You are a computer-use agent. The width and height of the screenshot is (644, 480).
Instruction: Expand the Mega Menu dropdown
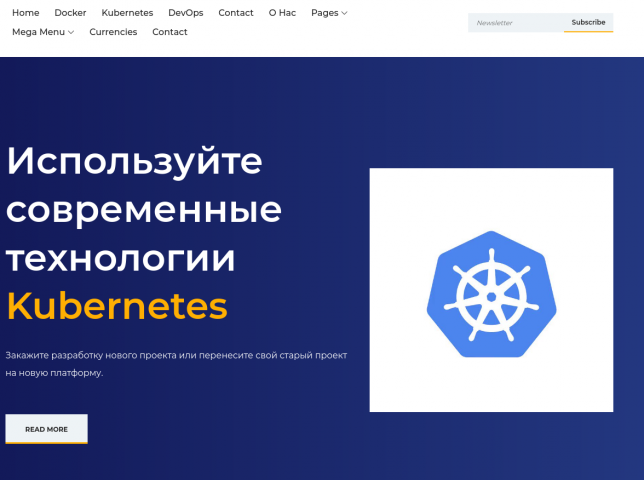[x=43, y=32]
